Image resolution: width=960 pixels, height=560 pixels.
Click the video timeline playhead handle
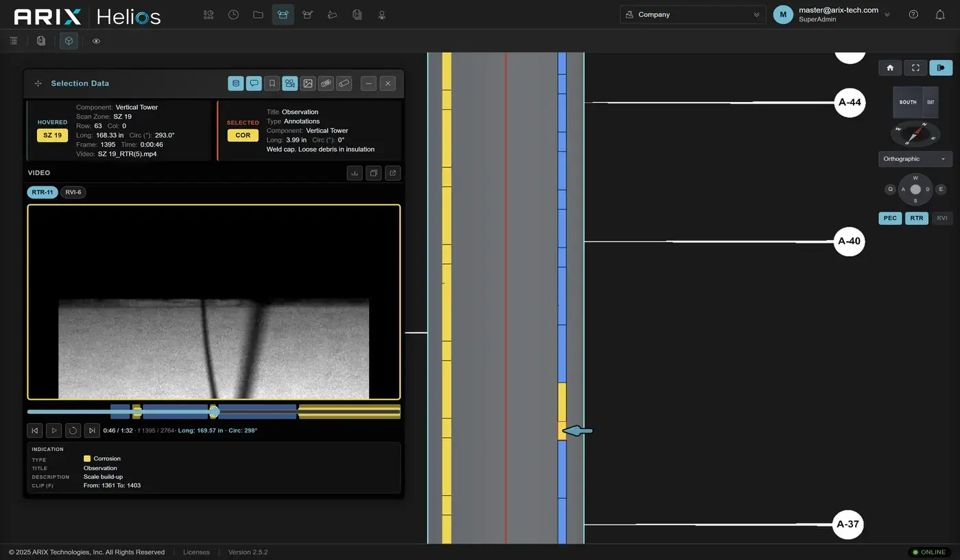214,411
